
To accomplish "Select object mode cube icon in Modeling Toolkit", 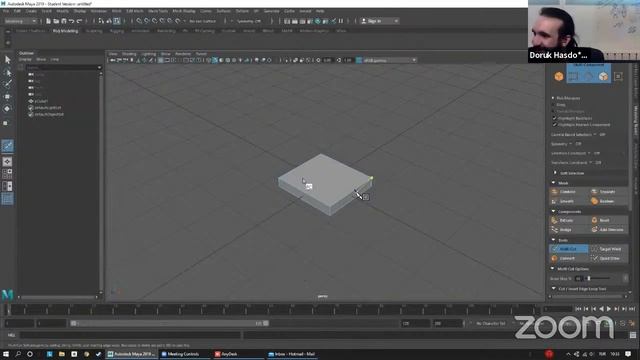I will tap(559, 76).
